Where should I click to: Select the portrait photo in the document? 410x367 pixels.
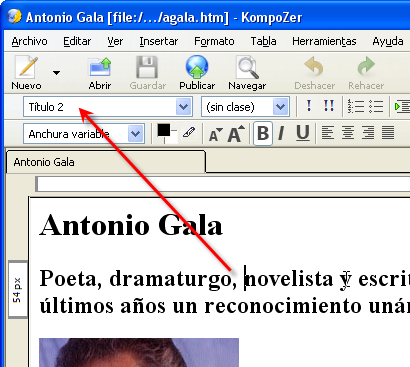point(139,353)
